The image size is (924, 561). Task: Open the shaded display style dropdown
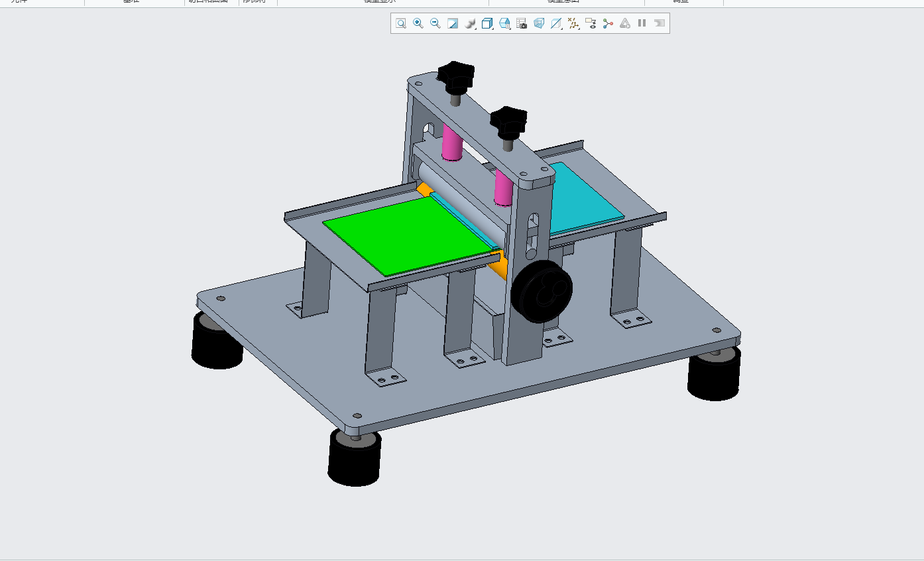click(x=470, y=23)
